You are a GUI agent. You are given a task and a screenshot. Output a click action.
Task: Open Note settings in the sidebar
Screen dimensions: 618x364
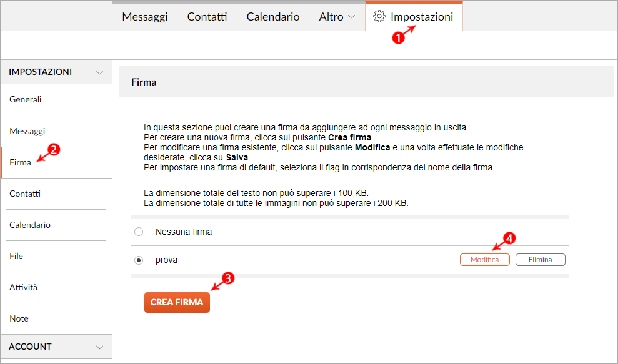[19, 318]
